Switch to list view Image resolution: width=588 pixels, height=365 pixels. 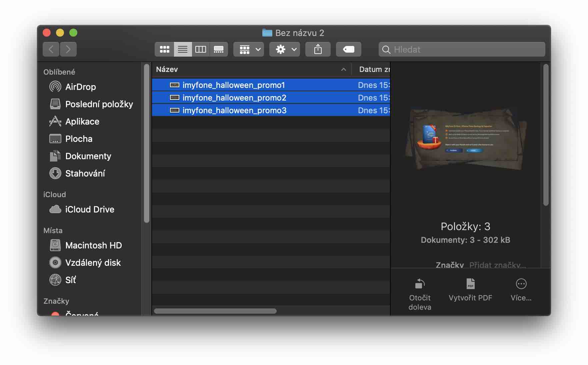point(183,49)
